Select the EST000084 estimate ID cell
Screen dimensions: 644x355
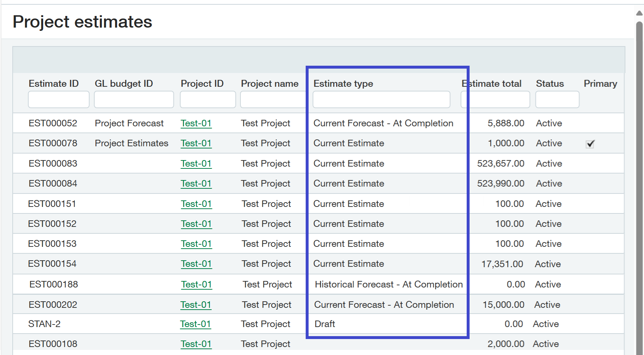[53, 184]
